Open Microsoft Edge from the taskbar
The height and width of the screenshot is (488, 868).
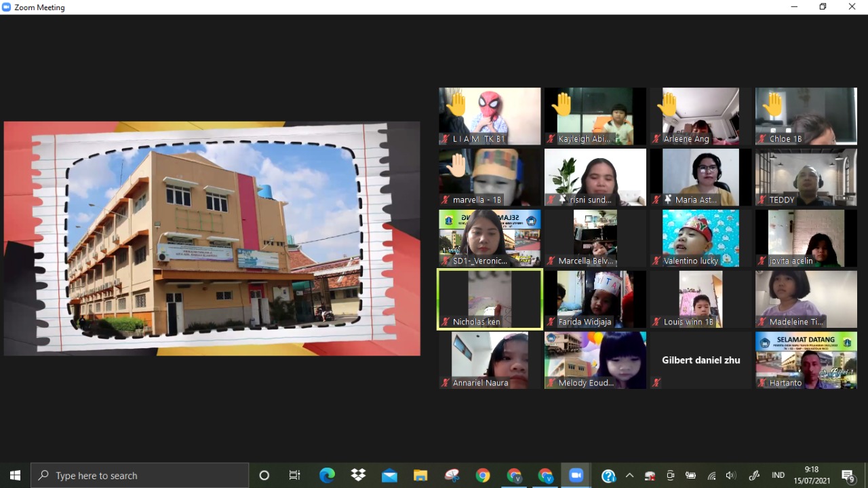(327, 475)
